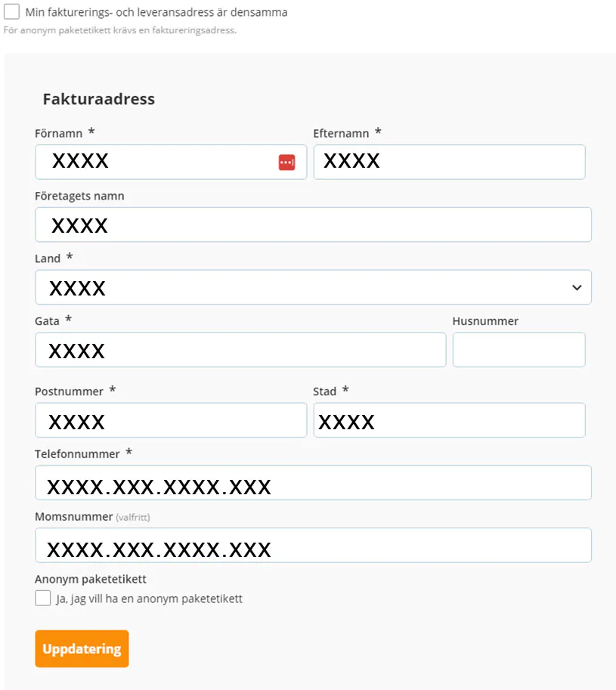Click the red password manager icon in Förnamn
Image resolution: width=616 pixels, height=690 pixels.
point(287,162)
